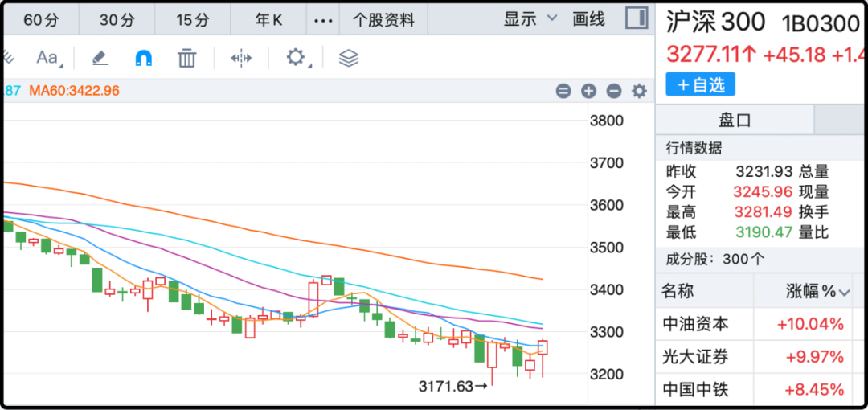The width and height of the screenshot is (868, 410).
Task: Click the equals circle icon on indicator bar
Action: 563,92
